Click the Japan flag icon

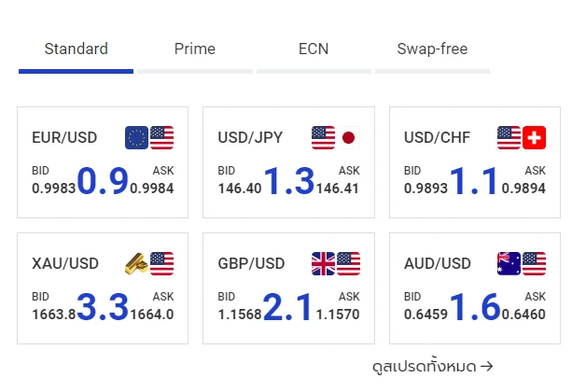point(348,137)
